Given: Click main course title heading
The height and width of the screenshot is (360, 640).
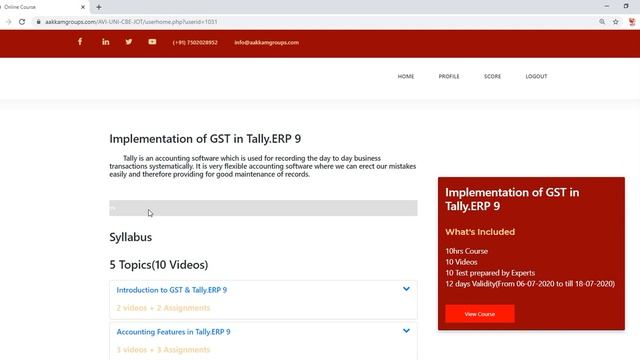Looking at the screenshot, I should pos(205,139).
